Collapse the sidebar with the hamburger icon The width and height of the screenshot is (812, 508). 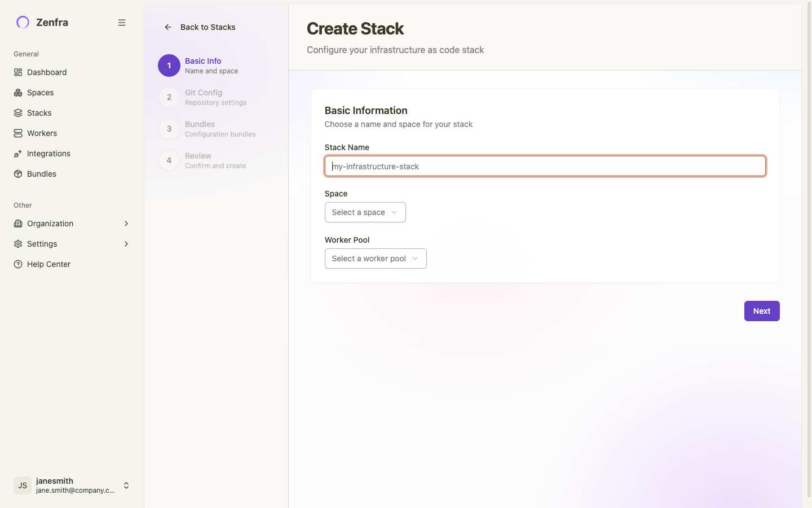122,23
